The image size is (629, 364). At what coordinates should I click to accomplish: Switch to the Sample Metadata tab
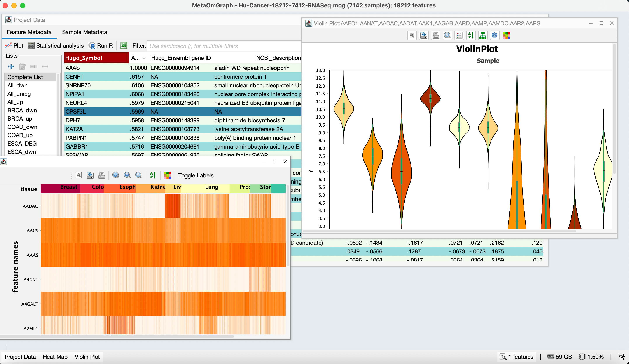click(x=84, y=32)
